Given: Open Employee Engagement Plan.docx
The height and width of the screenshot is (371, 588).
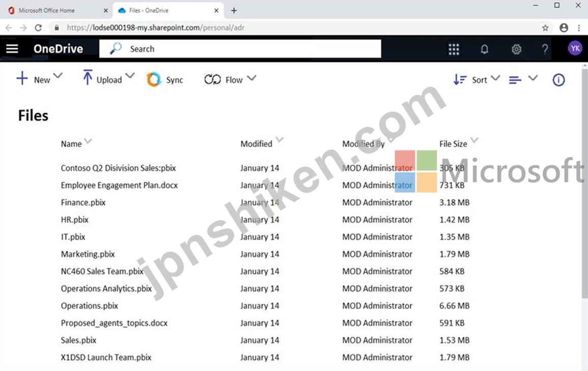Looking at the screenshot, I should click(119, 185).
